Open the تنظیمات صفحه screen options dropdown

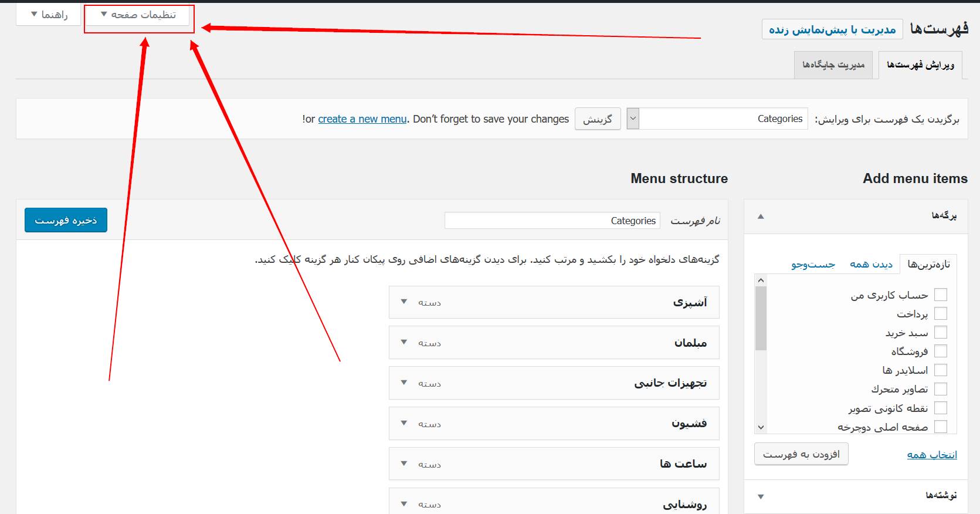tap(139, 15)
